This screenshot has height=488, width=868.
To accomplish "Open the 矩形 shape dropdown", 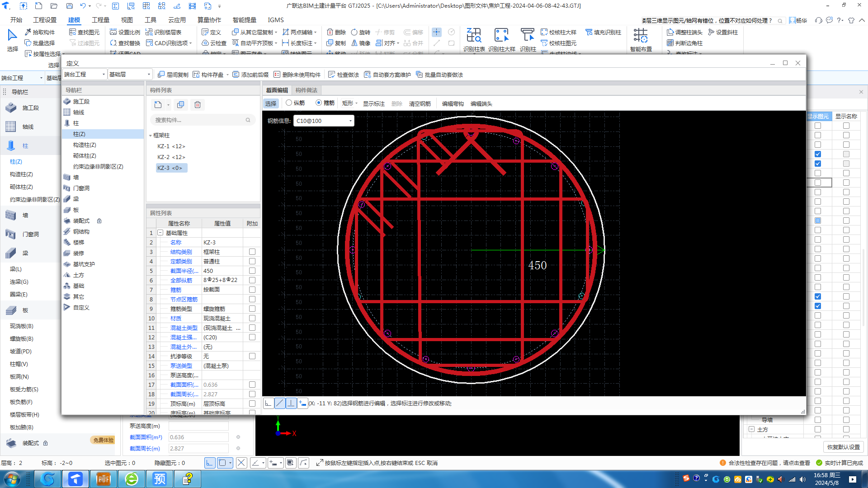I will point(349,103).
